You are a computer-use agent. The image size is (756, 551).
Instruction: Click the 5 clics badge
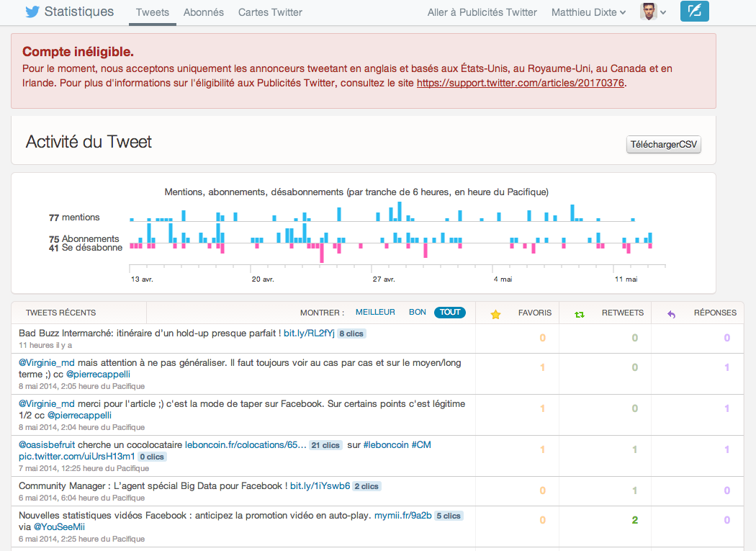click(x=449, y=516)
